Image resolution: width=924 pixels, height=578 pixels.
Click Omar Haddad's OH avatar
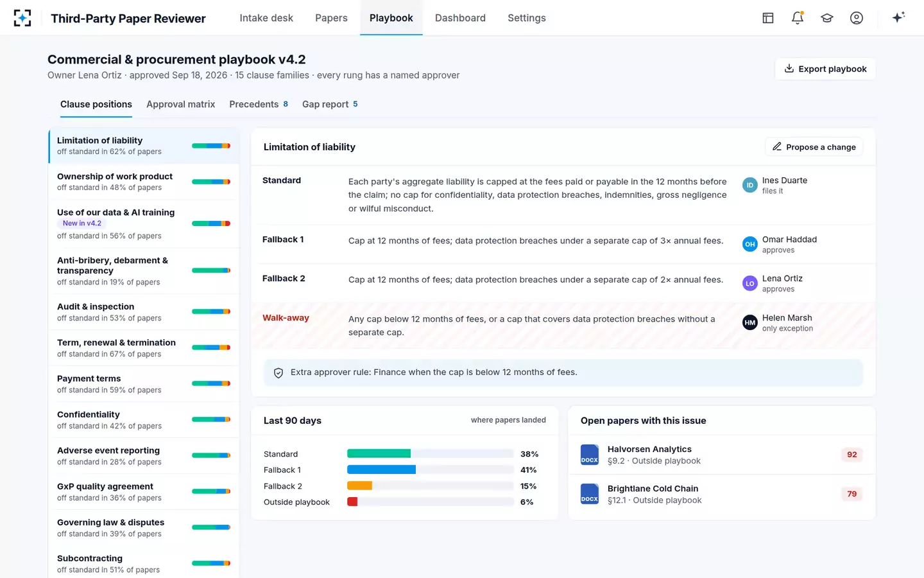click(750, 244)
